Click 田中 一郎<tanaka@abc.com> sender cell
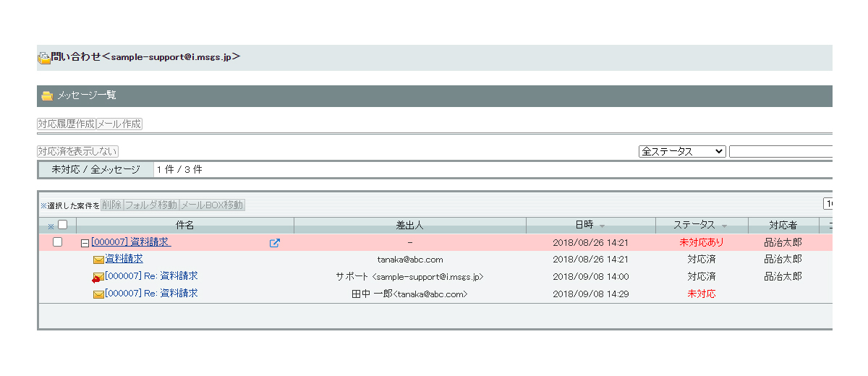 click(x=409, y=294)
